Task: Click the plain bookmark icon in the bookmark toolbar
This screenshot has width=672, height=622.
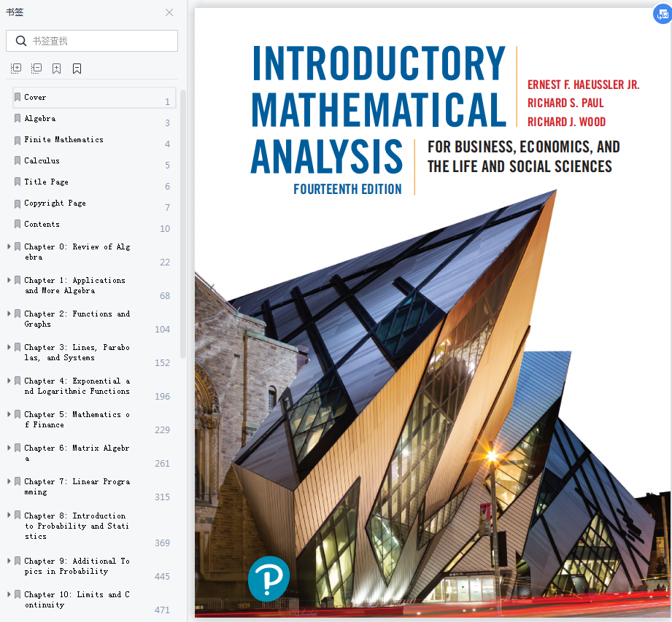Action: (77, 69)
